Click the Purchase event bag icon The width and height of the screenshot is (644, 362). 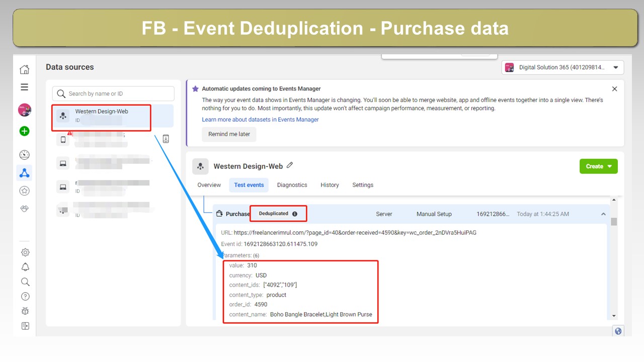(219, 214)
